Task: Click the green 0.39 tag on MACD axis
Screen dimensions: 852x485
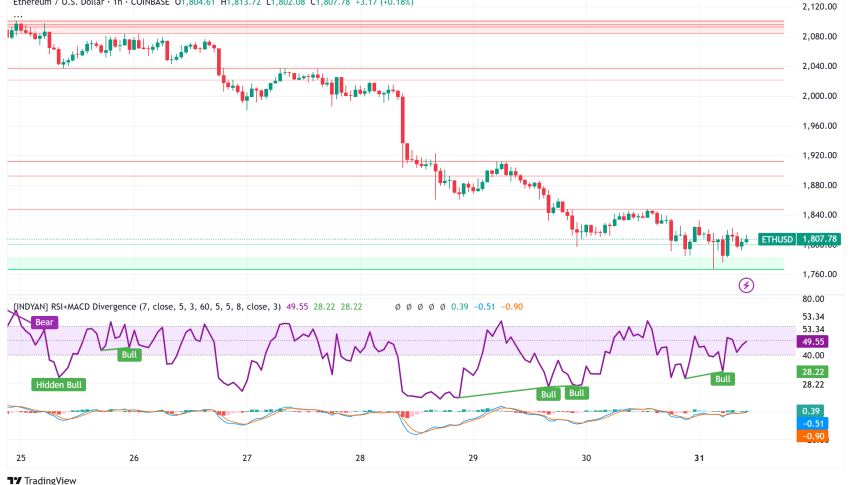Action: pyautogui.click(x=811, y=411)
